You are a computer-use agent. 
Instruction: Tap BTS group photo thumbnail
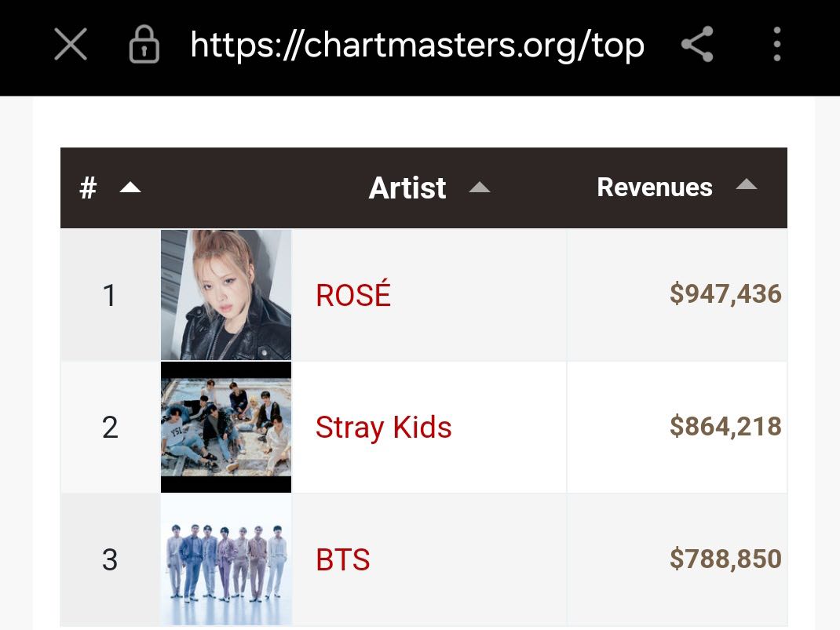(226, 559)
